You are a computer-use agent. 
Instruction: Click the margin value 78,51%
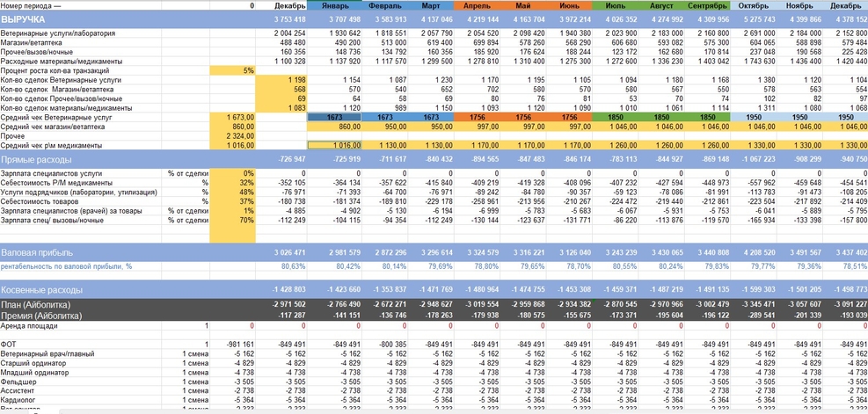click(856, 266)
